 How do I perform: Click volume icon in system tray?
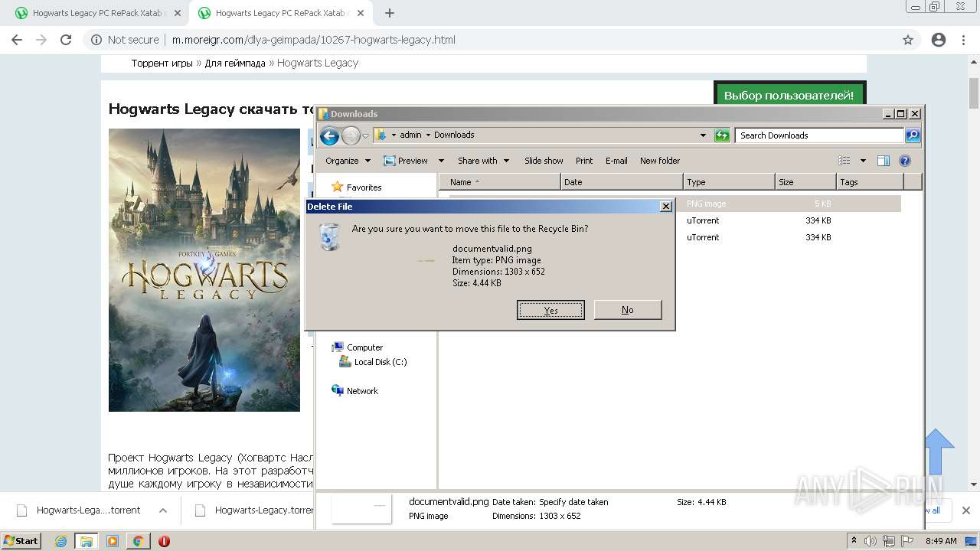coord(871,541)
